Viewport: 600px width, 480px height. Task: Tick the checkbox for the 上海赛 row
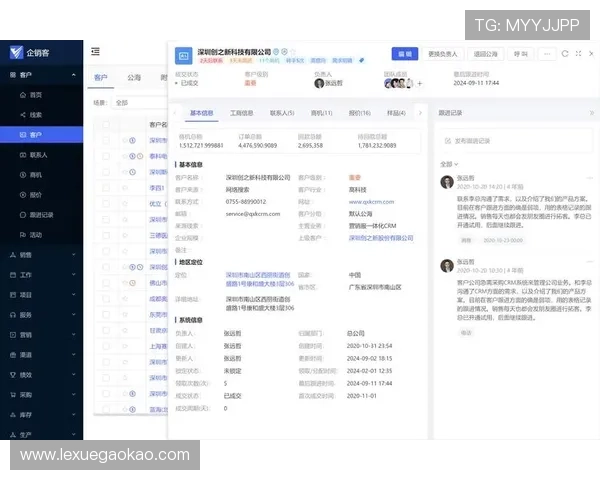106,346
